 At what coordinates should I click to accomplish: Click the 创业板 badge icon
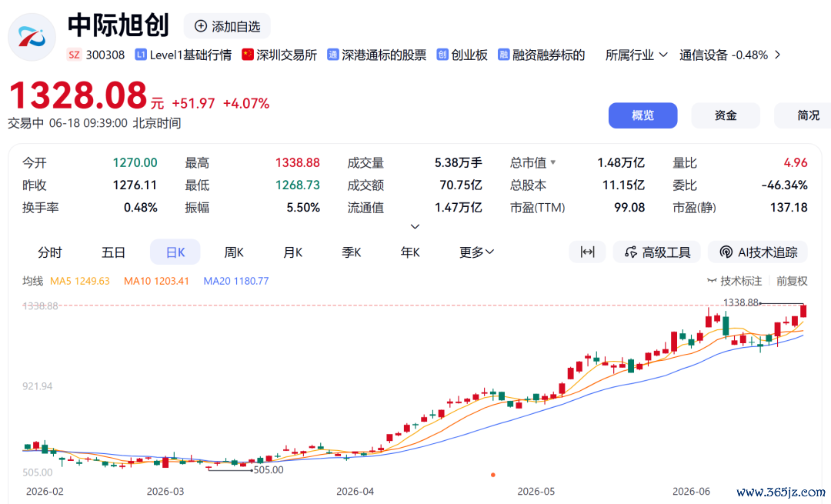(442, 55)
